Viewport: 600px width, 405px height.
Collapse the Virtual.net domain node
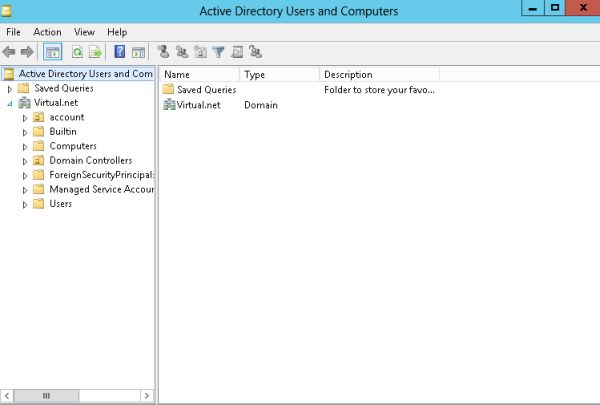point(10,103)
